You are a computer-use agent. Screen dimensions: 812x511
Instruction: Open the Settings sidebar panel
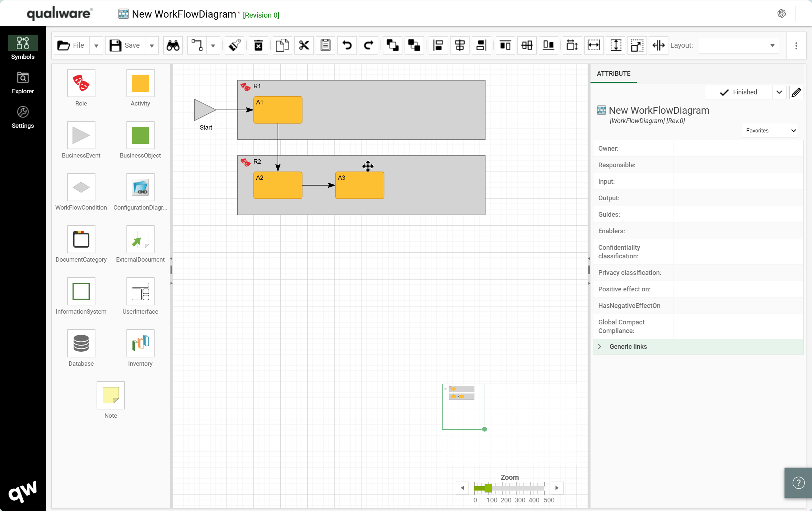click(x=23, y=116)
